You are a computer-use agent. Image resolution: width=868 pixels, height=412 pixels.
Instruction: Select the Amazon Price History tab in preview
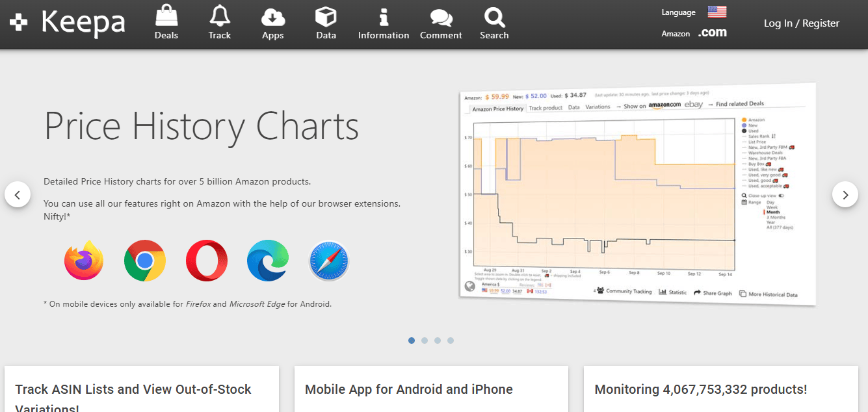[x=497, y=109]
